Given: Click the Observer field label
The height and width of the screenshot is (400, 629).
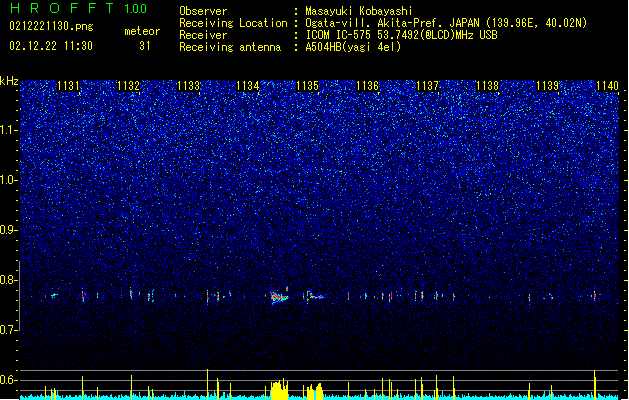Looking at the screenshot, I should 203,11.
